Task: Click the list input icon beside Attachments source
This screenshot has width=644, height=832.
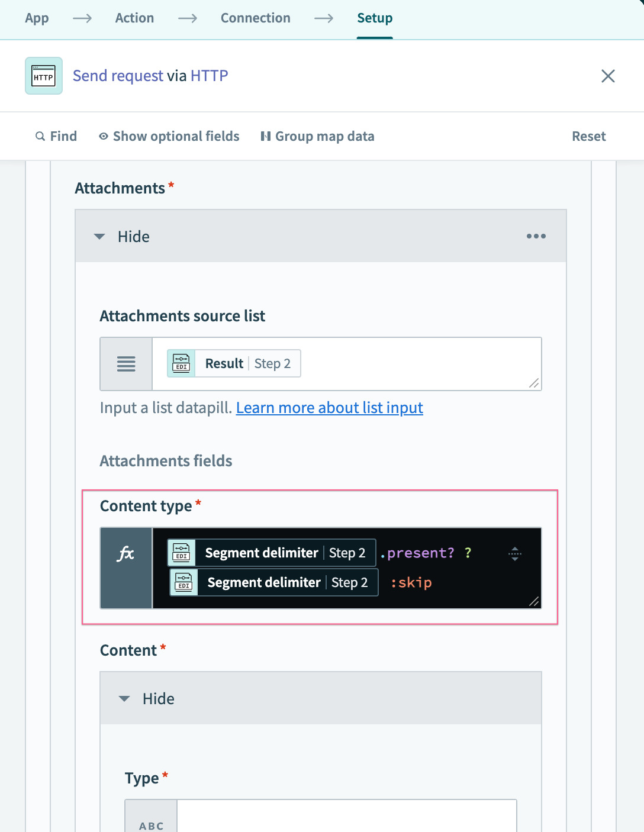Action: 125,363
